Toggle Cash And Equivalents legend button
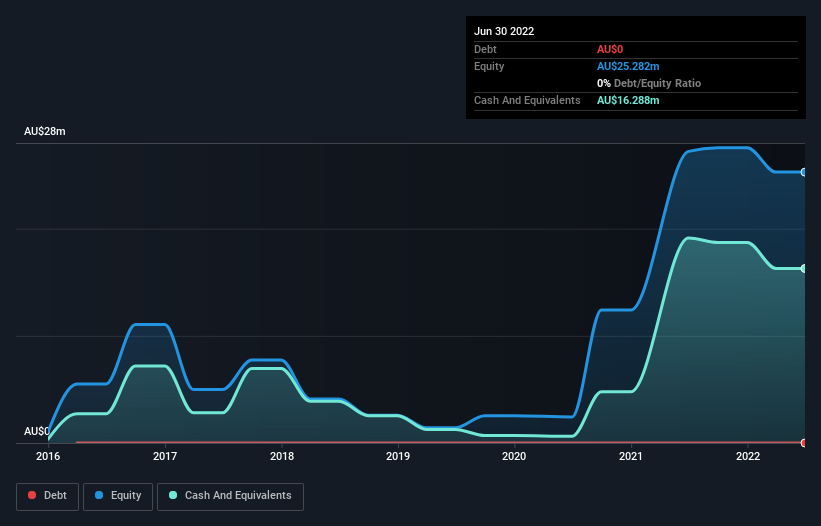821x526 pixels. (230, 497)
